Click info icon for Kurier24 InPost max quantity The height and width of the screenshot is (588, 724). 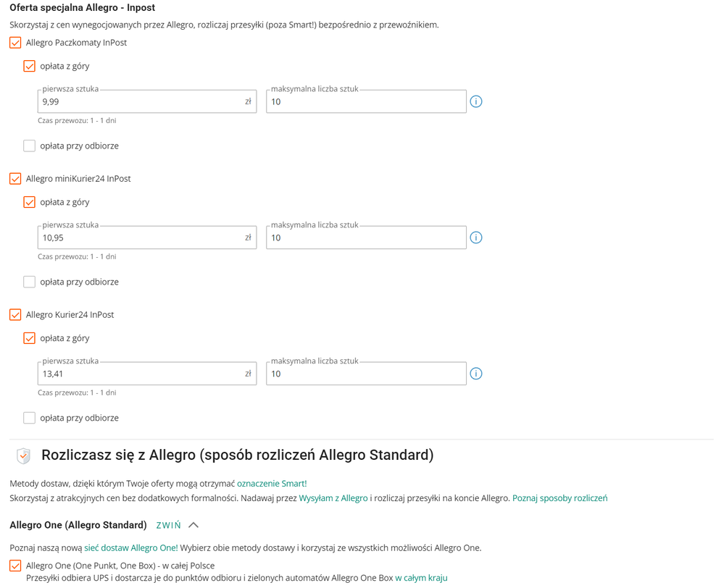(475, 374)
